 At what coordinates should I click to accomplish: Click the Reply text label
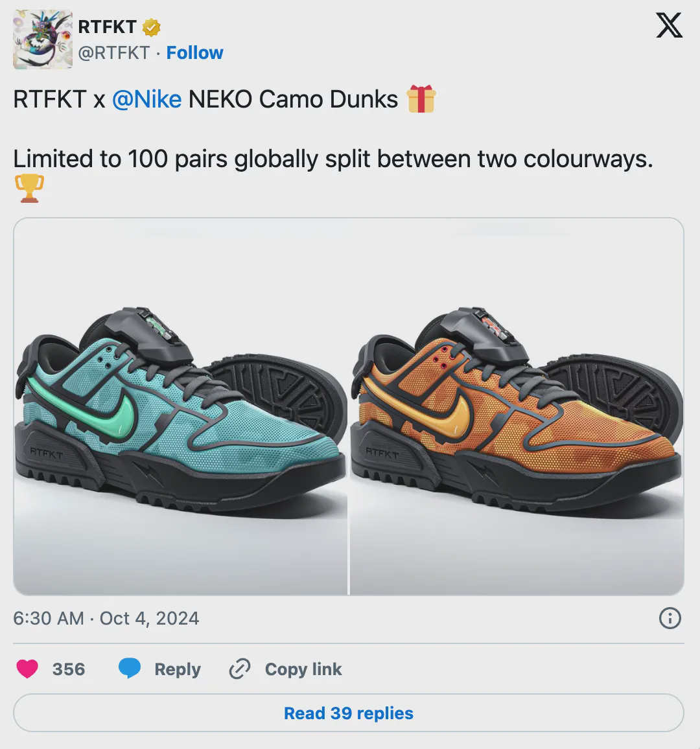[x=177, y=669]
